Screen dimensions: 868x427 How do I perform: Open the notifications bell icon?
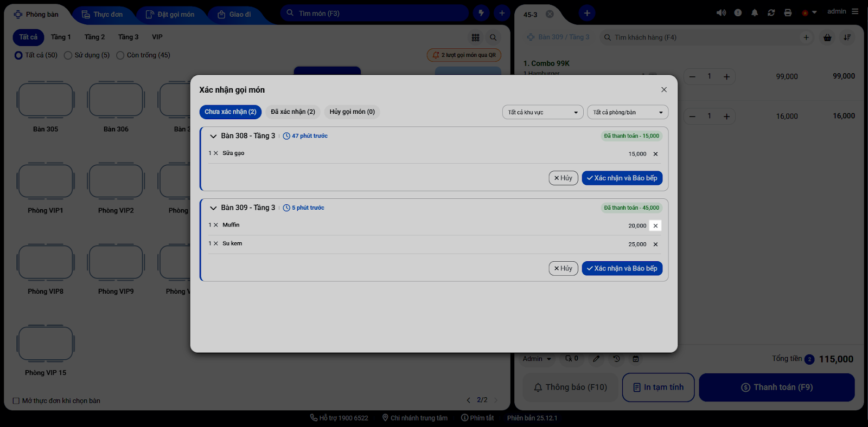point(755,12)
